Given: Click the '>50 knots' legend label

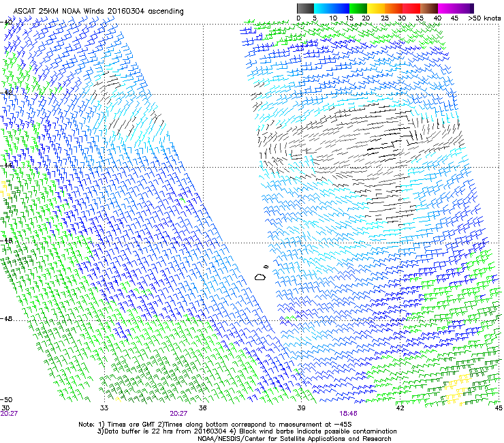Looking at the screenshot, I should tap(484, 18).
